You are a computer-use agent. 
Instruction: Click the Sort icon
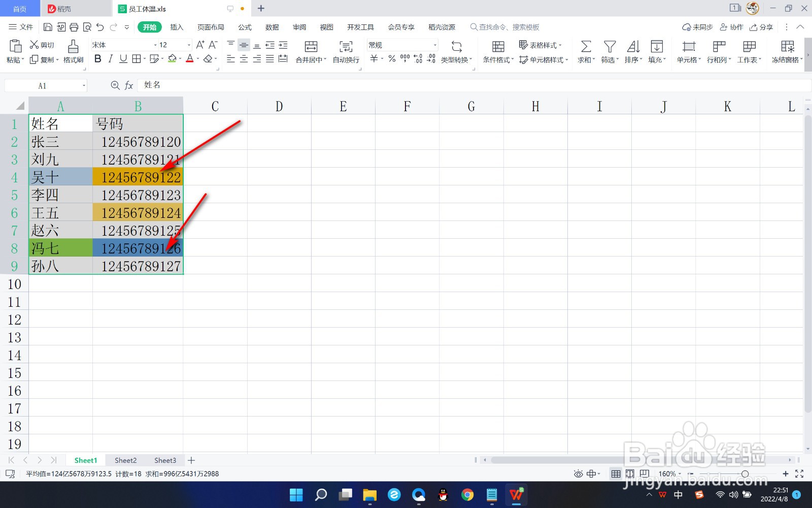[x=633, y=47]
